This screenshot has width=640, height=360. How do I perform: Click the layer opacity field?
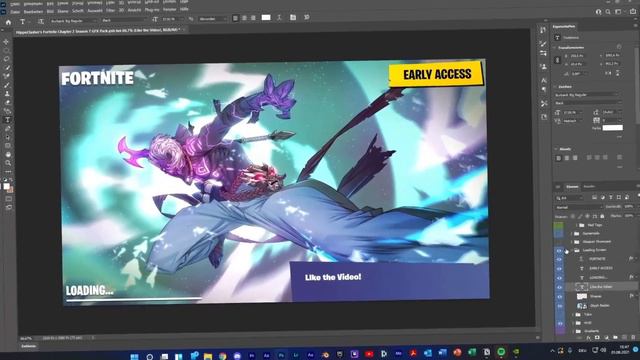tap(629, 207)
